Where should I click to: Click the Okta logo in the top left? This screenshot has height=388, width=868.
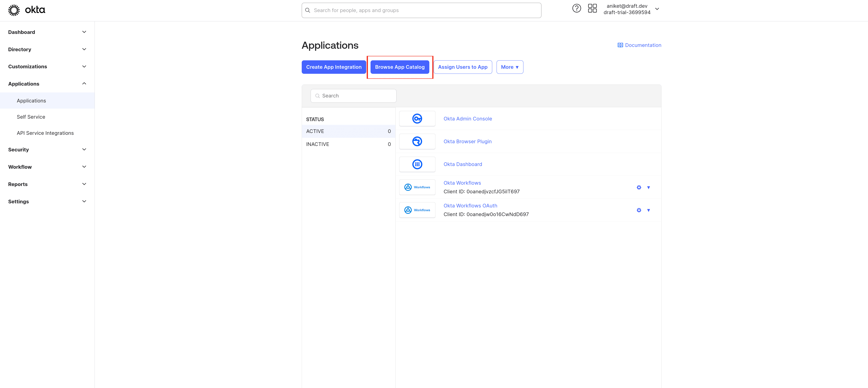click(x=26, y=10)
